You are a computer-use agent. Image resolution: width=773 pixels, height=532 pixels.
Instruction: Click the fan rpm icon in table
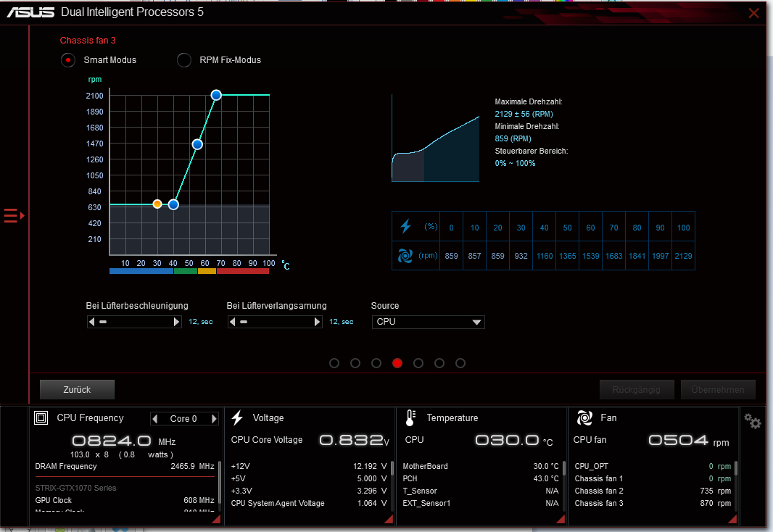click(x=405, y=256)
